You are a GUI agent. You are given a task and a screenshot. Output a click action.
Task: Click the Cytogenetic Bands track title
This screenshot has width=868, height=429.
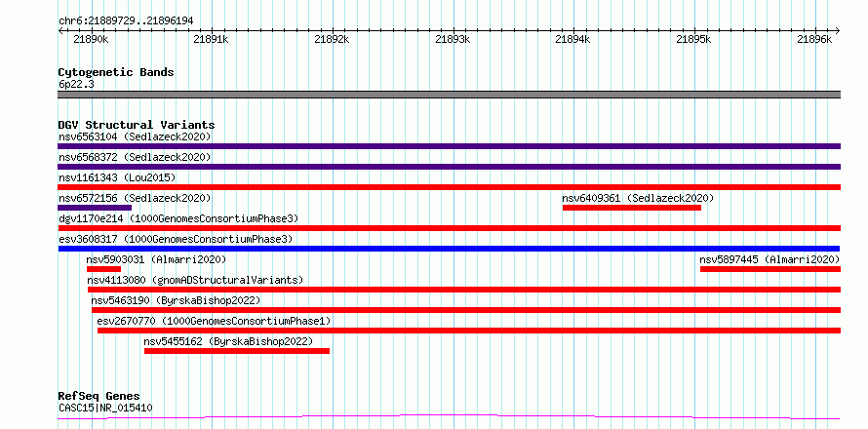pos(116,72)
